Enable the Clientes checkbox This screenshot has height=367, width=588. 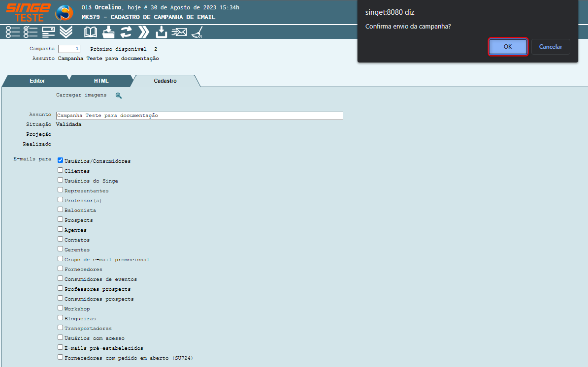61,170
